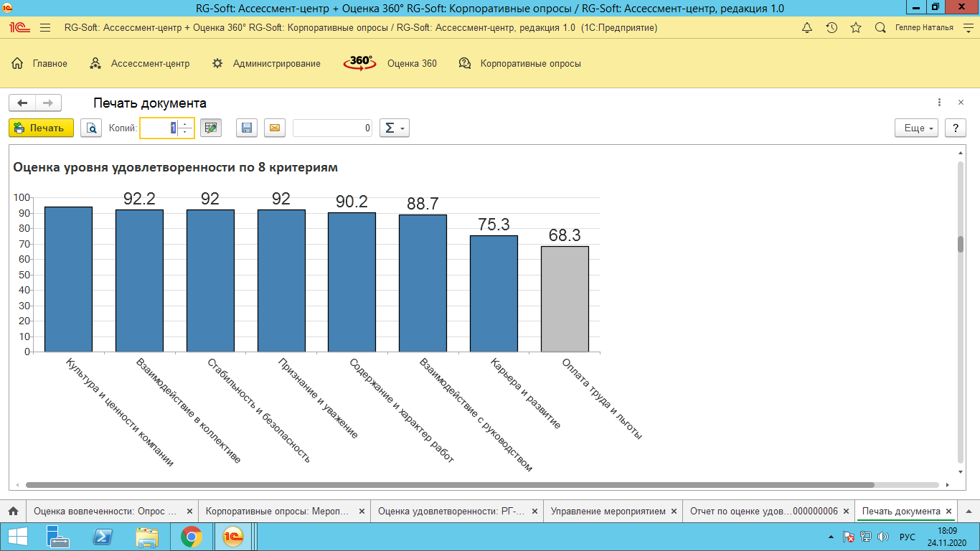Open the Оценка 360 section
Image resolution: width=980 pixels, height=551 pixels.
tap(390, 63)
